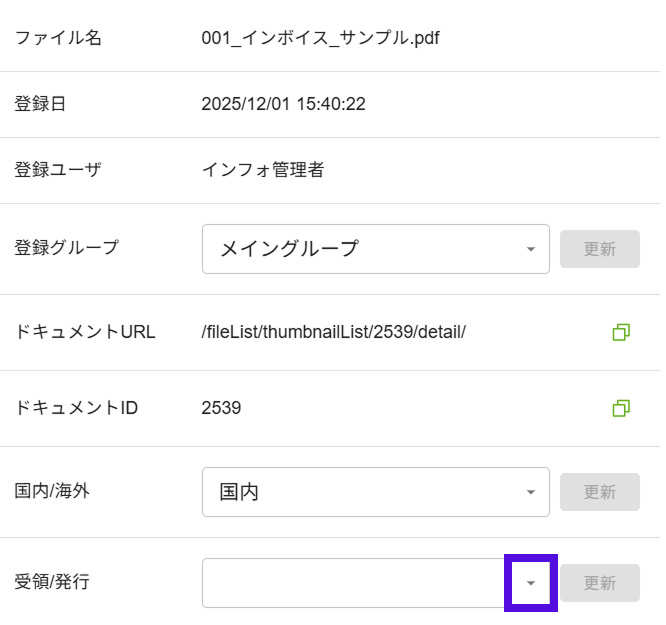
Task: Click the メイングループ combo box text
Action: [289, 249]
